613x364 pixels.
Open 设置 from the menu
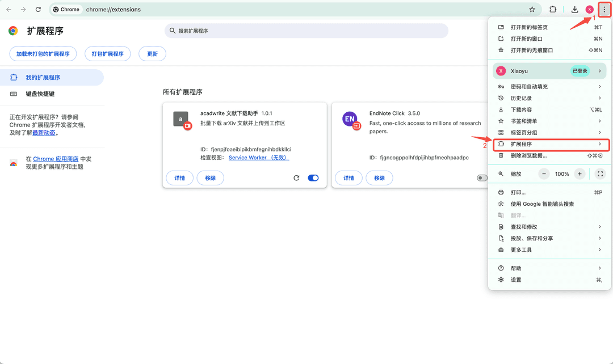549,280
